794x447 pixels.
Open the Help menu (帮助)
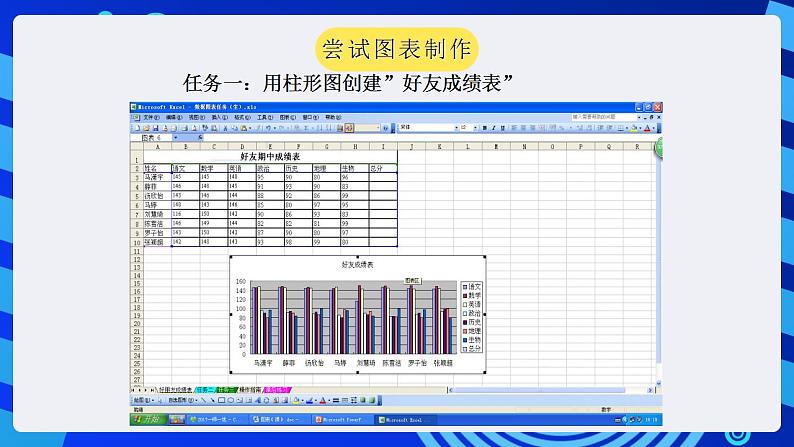tap(333, 117)
